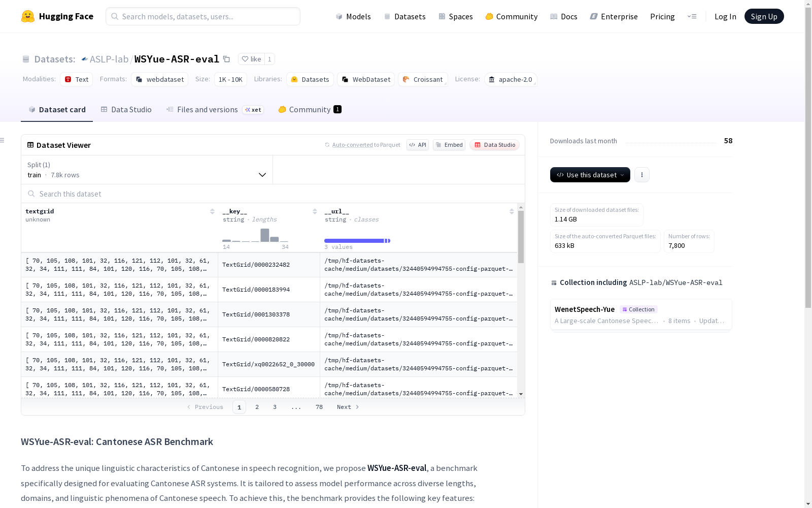Copy the dataset name to clipboard

(x=227, y=59)
